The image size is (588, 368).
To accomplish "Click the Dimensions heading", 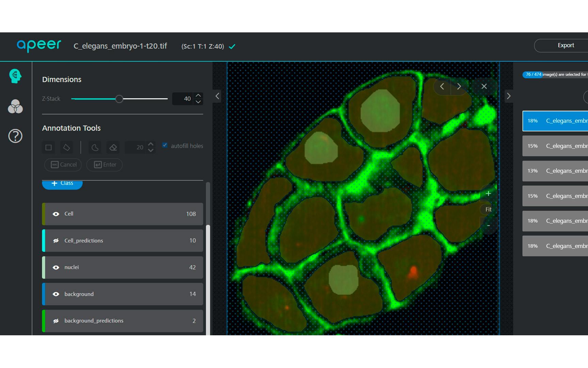I will point(62,79).
